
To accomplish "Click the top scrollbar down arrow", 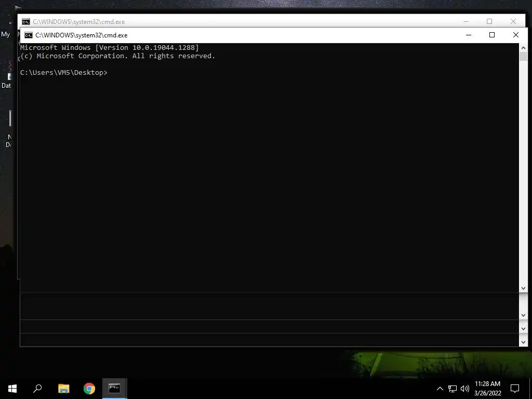I will pos(523,288).
